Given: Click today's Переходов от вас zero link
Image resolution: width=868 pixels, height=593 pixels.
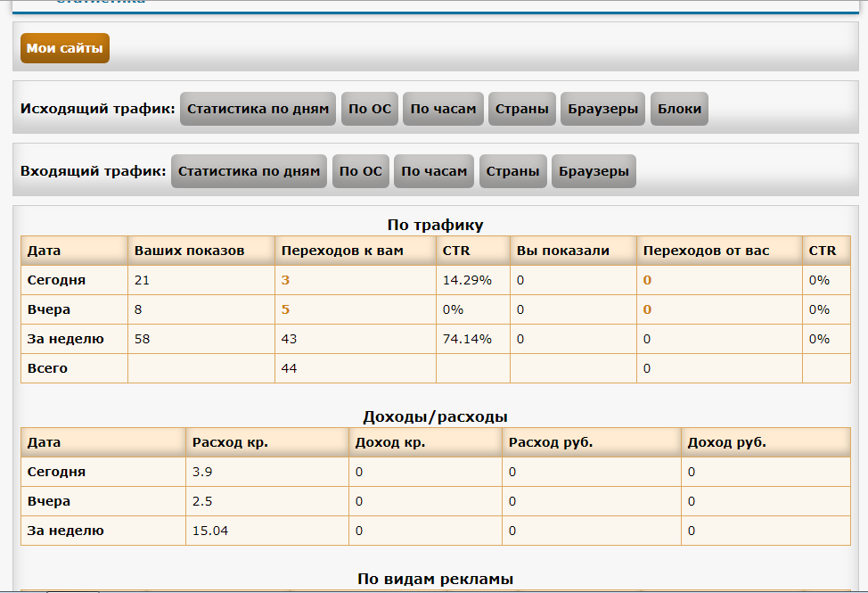Looking at the screenshot, I should point(647,280).
